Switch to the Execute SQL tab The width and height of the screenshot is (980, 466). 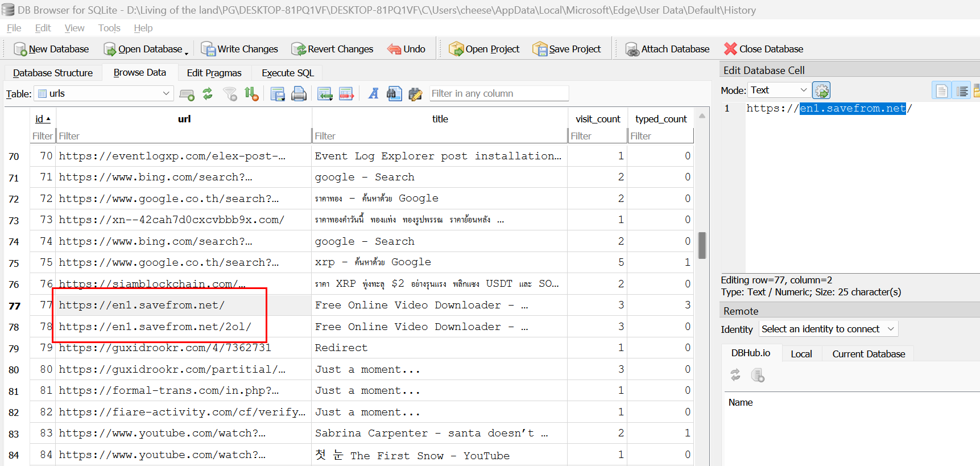287,73
